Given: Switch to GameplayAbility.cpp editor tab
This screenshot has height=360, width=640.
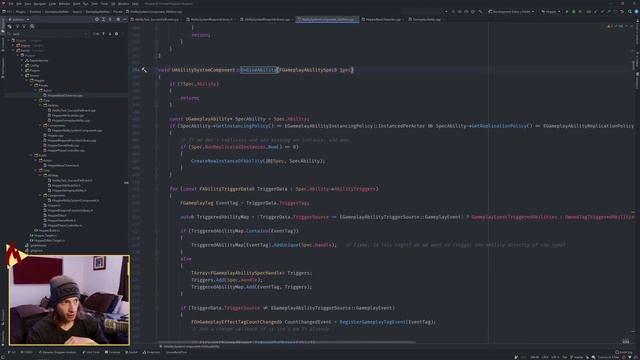Looking at the screenshot, I should (x=425, y=20).
